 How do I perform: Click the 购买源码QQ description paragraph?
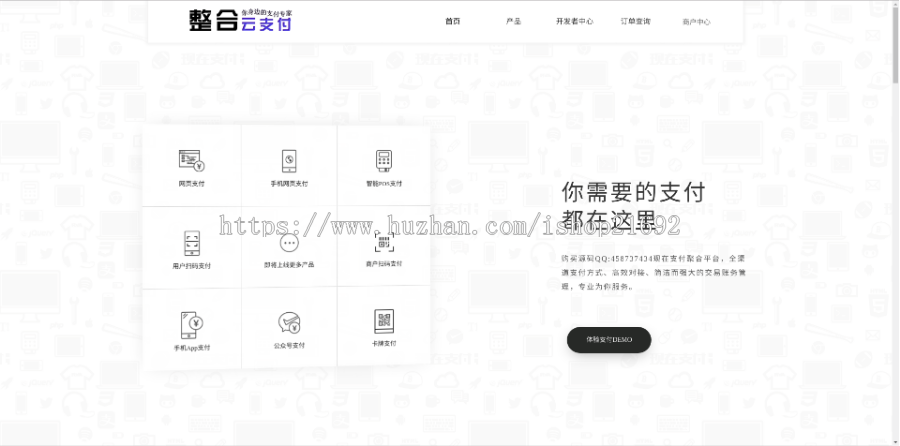click(654, 272)
